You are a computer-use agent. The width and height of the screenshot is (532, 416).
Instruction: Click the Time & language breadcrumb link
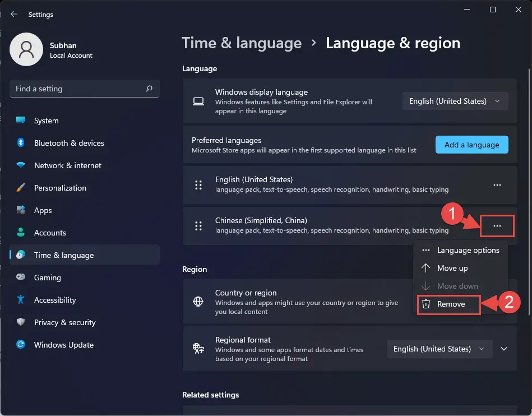click(x=242, y=43)
